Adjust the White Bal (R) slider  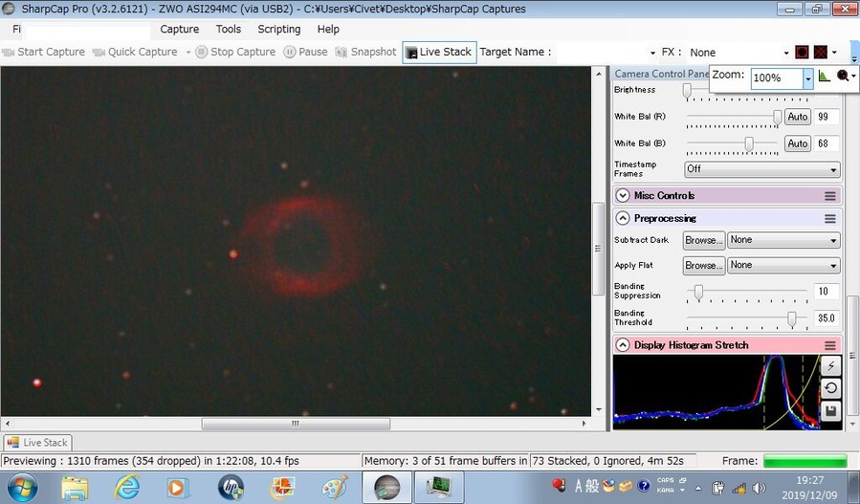(x=777, y=117)
